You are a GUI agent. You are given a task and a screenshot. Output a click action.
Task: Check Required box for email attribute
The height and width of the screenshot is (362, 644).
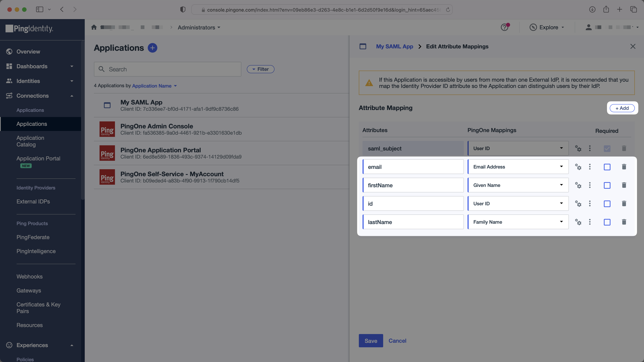pyautogui.click(x=607, y=167)
